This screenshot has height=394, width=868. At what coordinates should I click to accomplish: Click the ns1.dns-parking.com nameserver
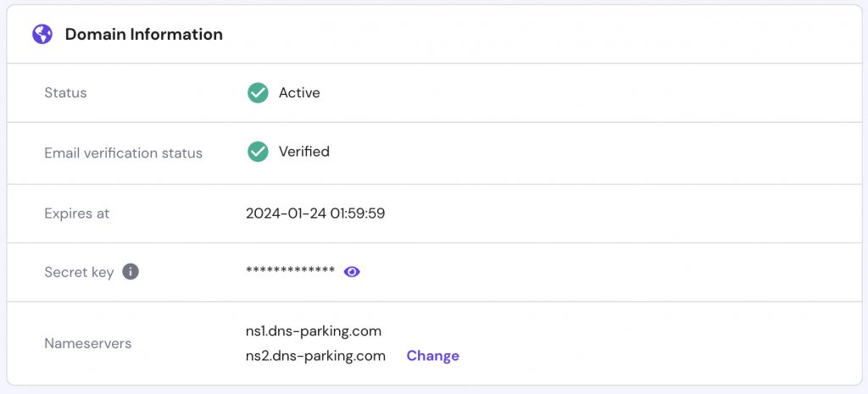[313, 330]
